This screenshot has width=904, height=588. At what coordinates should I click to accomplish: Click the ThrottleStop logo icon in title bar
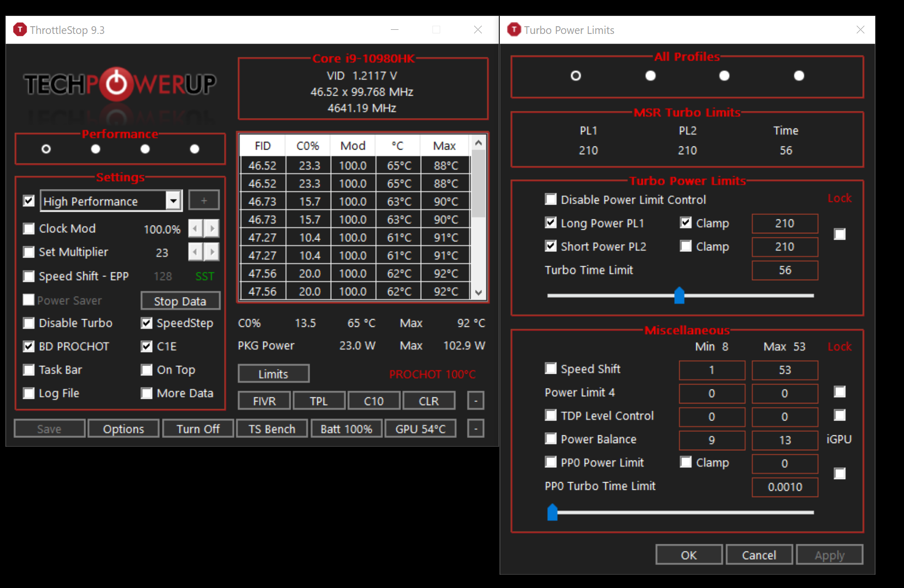point(20,30)
